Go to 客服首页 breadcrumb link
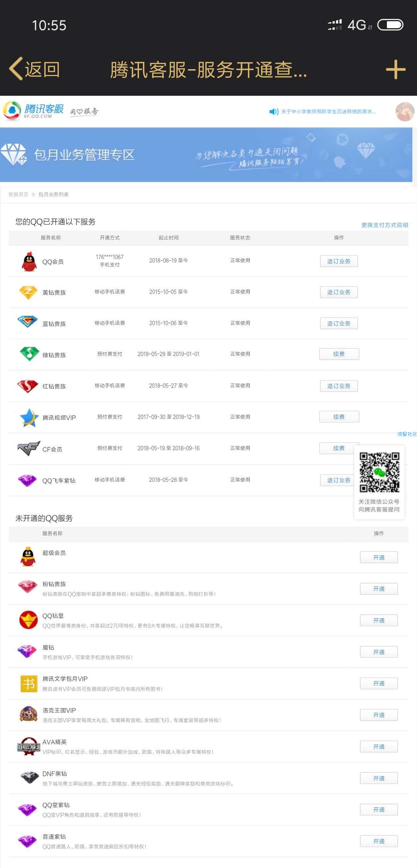Viewport: 417px width, 868px height. coord(19,194)
